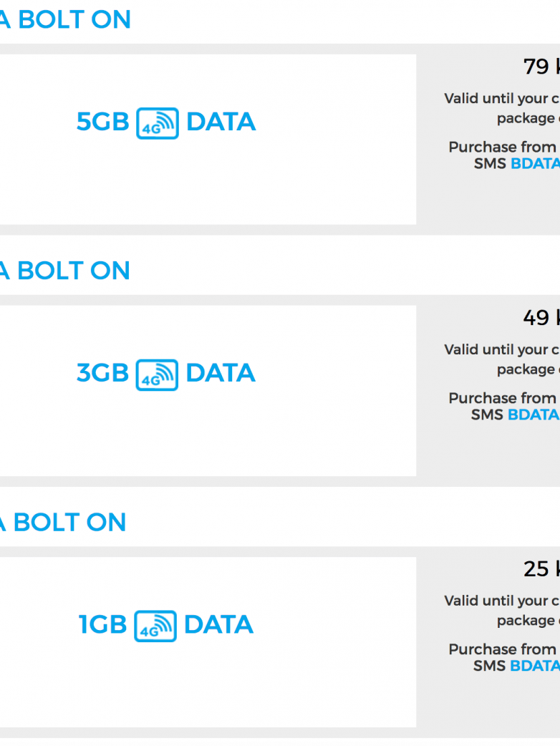Screen dimensions: 560x746
Task: Click the DATA word beside the 5GB 4G icon
Action: pos(221,122)
